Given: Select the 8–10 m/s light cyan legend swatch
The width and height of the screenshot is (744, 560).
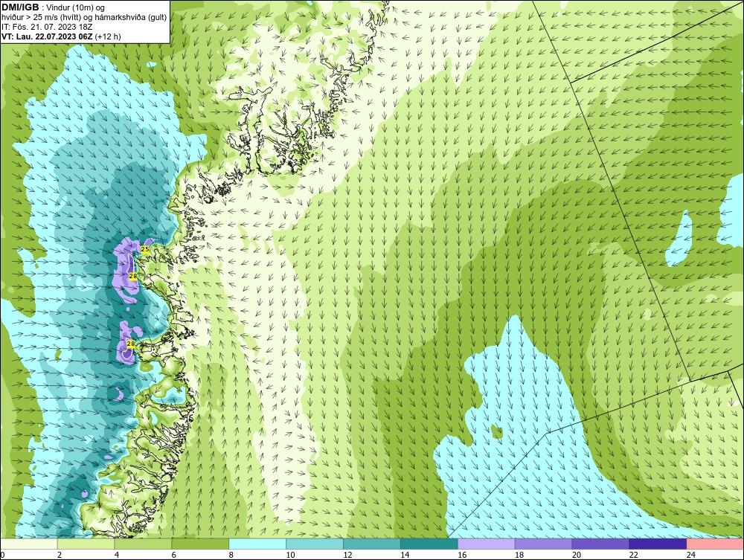Looking at the screenshot, I should tap(257, 544).
